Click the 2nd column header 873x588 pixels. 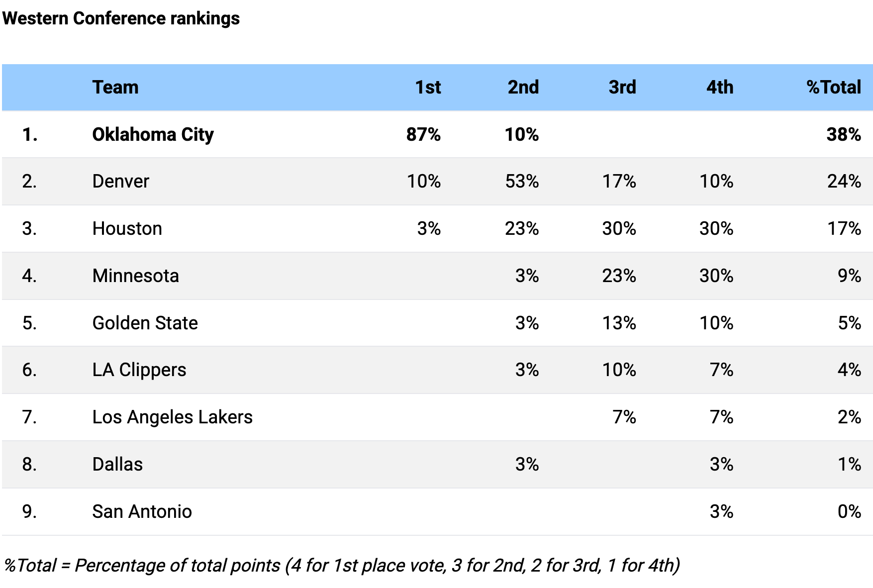(x=523, y=87)
